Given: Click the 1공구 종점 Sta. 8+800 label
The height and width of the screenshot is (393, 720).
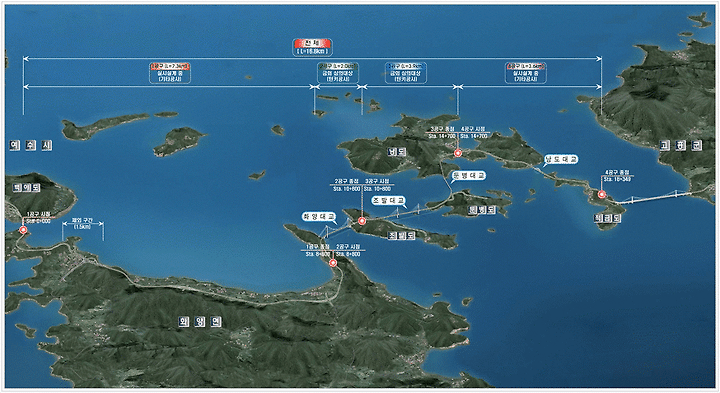Looking at the screenshot, I should point(318,250).
